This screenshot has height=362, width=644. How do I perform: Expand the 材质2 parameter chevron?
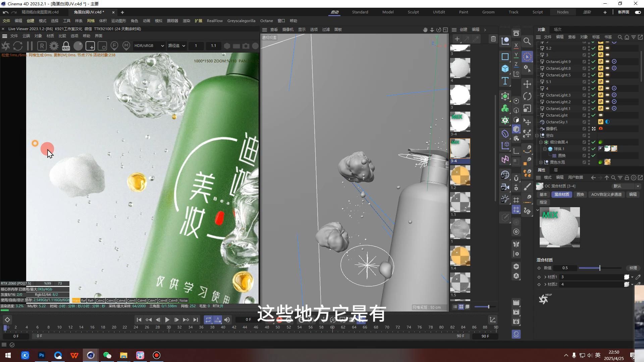[545, 284]
